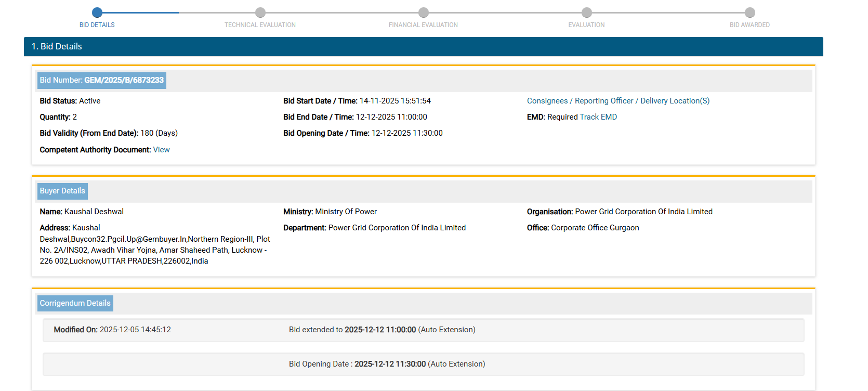
Task: View the Competent Authority Document
Action: [x=161, y=150]
